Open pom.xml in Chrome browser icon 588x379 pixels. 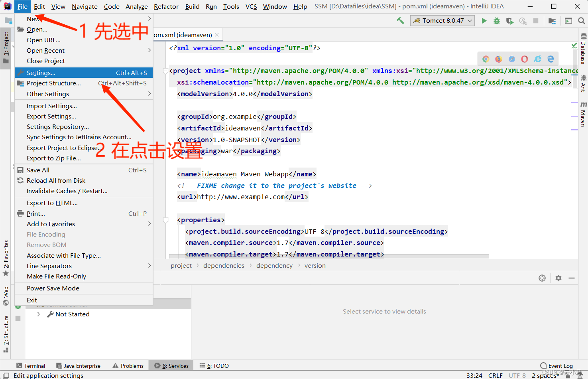pos(486,59)
